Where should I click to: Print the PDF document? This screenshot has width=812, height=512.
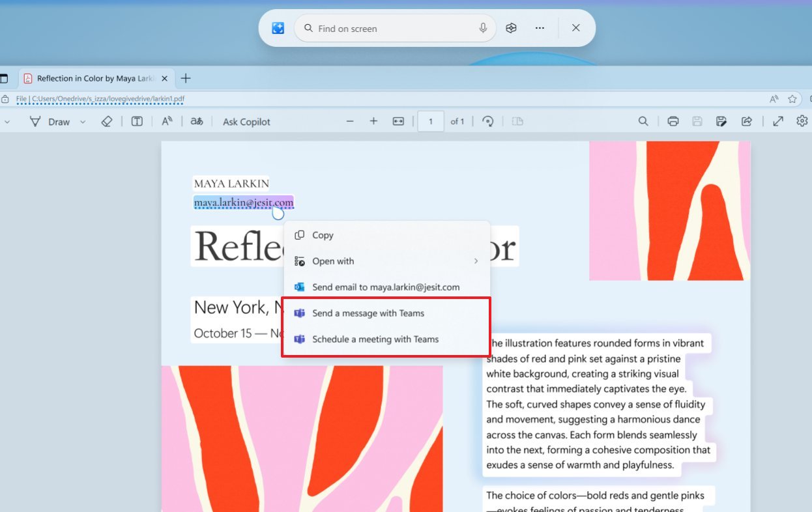[x=673, y=121]
